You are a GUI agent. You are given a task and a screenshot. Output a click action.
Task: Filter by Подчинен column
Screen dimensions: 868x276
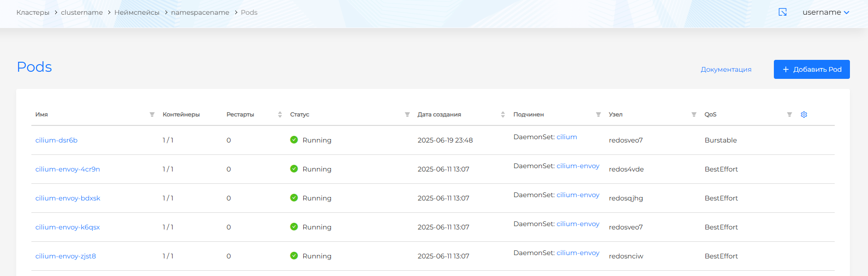(598, 114)
